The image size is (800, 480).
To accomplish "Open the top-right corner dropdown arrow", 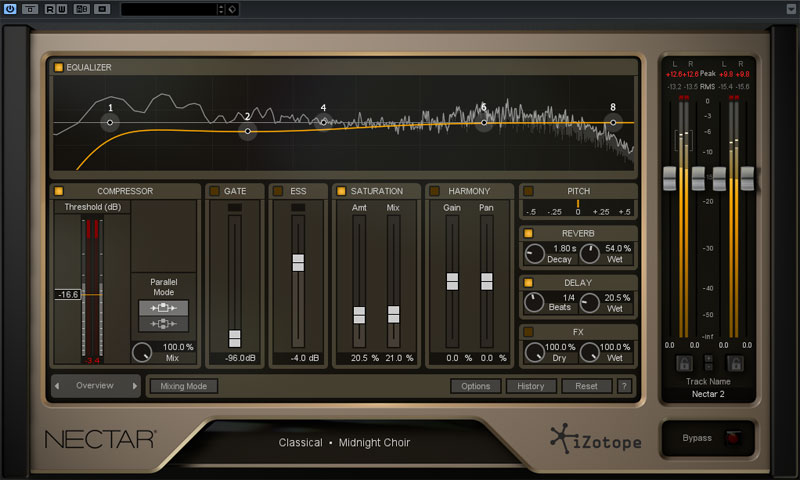I will point(791,9).
